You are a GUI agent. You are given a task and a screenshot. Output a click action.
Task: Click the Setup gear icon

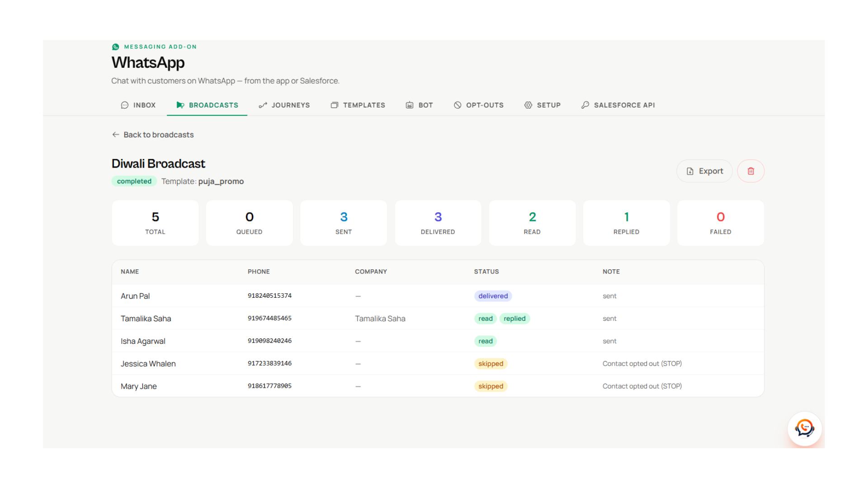click(x=528, y=105)
